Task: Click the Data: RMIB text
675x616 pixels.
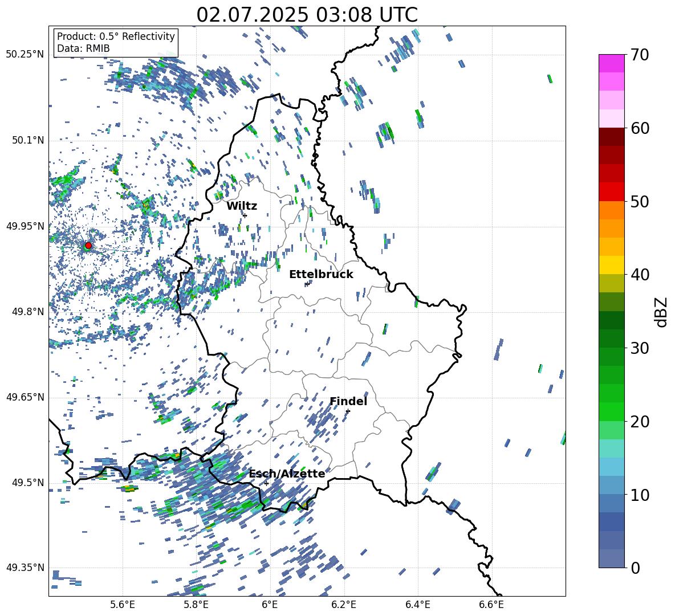Action: point(83,48)
